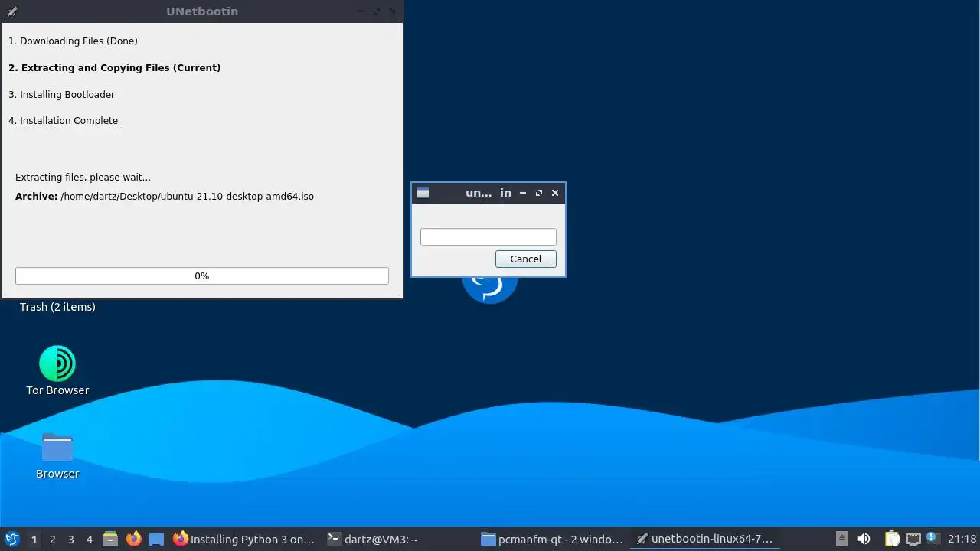Click the UNetbootin rocket title icon
This screenshot has height=551, width=980.
[x=12, y=11]
